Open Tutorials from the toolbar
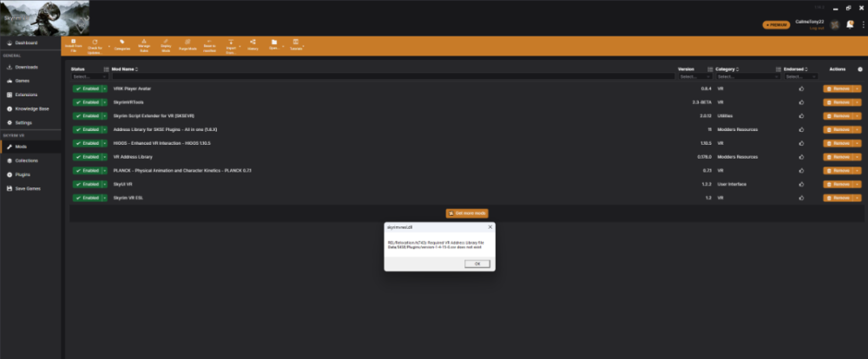The height and width of the screenshot is (359, 868). pyautogui.click(x=296, y=46)
